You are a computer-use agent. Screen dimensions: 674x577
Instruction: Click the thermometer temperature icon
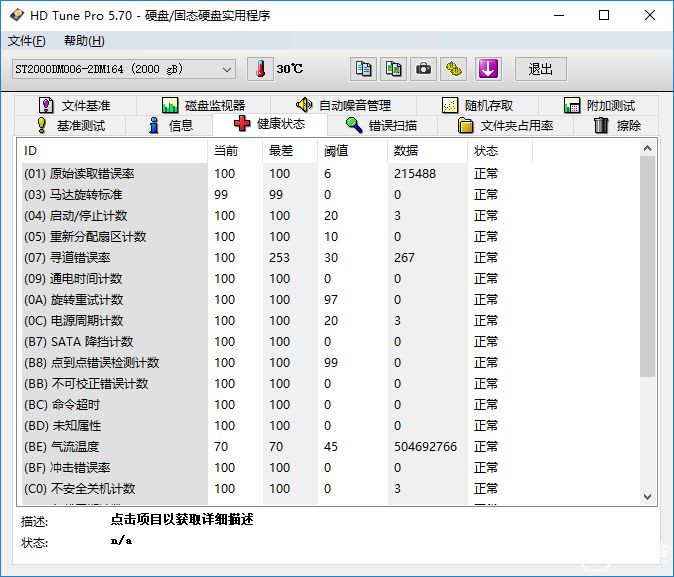(x=260, y=69)
